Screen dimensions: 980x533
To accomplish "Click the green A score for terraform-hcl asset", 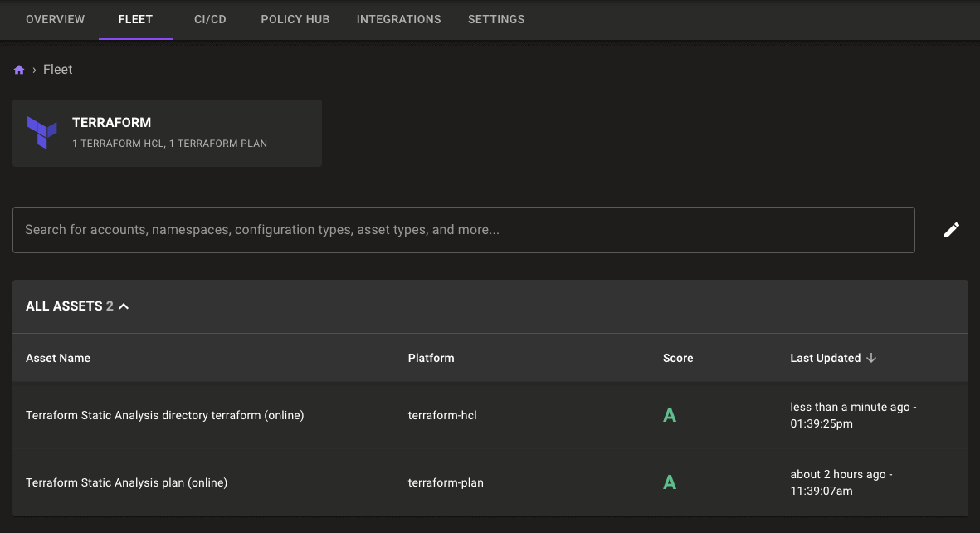I will click(x=670, y=414).
